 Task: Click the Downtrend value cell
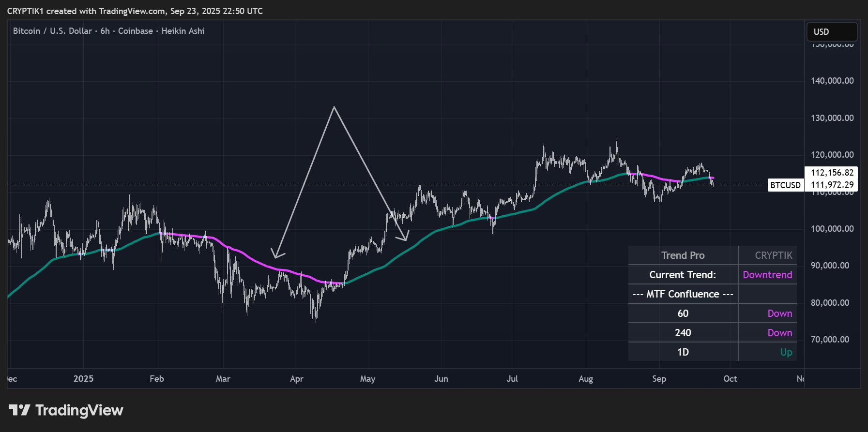pos(768,275)
